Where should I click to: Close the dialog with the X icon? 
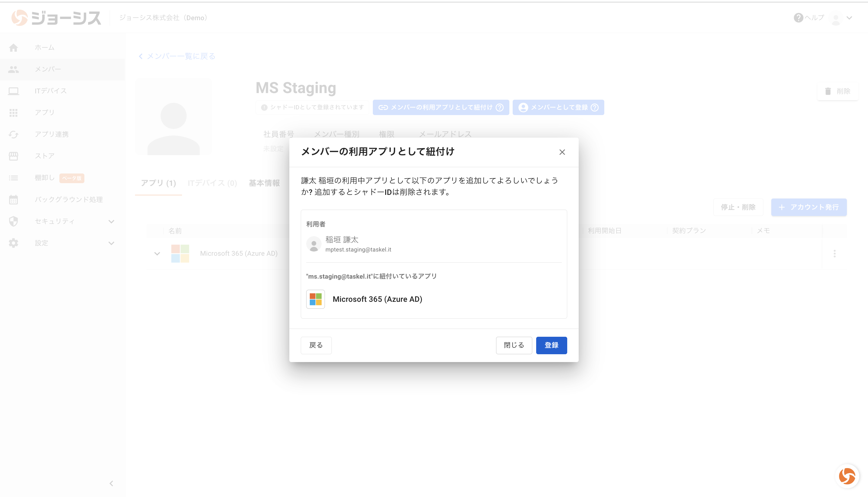click(x=562, y=152)
